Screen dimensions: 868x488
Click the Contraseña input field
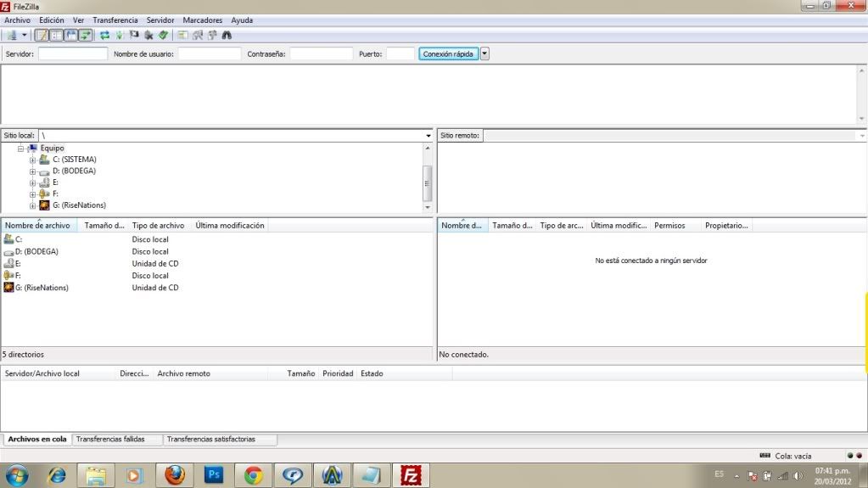click(x=321, y=53)
